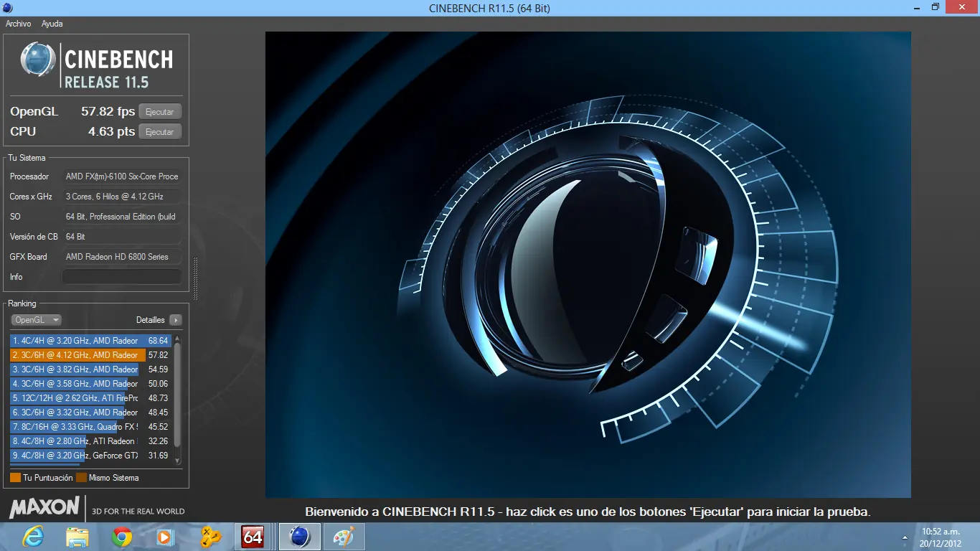Select the top-ranked 4C/4H entry
The height and width of the screenshot is (551, 980).
(x=86, y=341)
